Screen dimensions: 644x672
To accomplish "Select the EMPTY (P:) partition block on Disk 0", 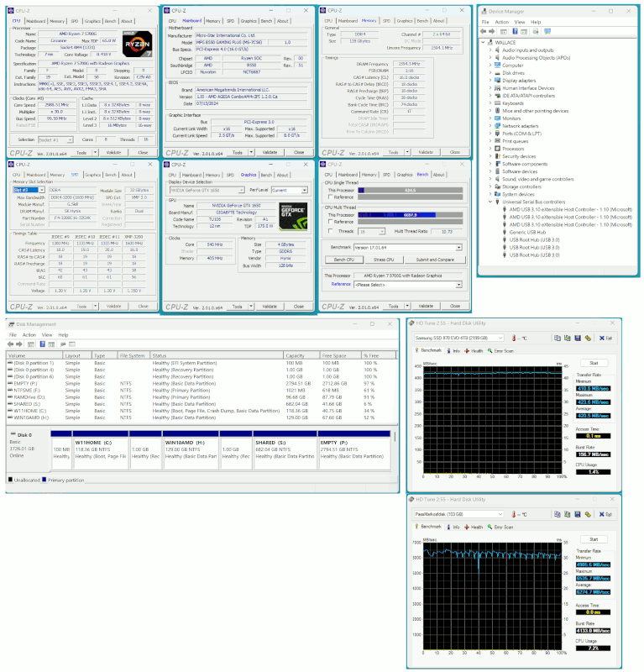I will [354, 449].
